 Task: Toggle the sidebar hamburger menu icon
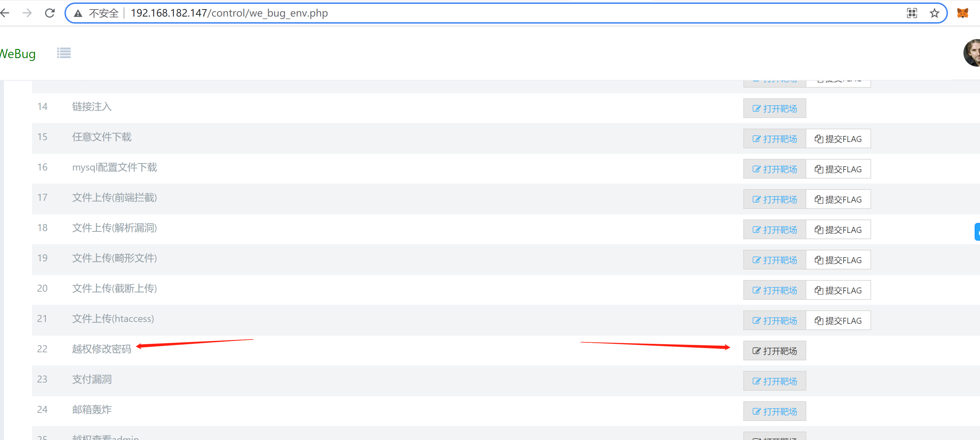tap(63, 53)
